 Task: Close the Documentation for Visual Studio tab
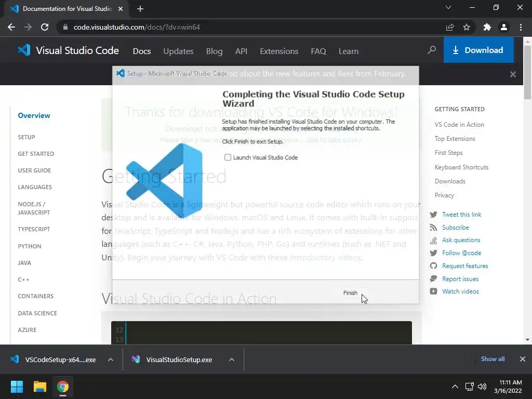click(121, 9)
